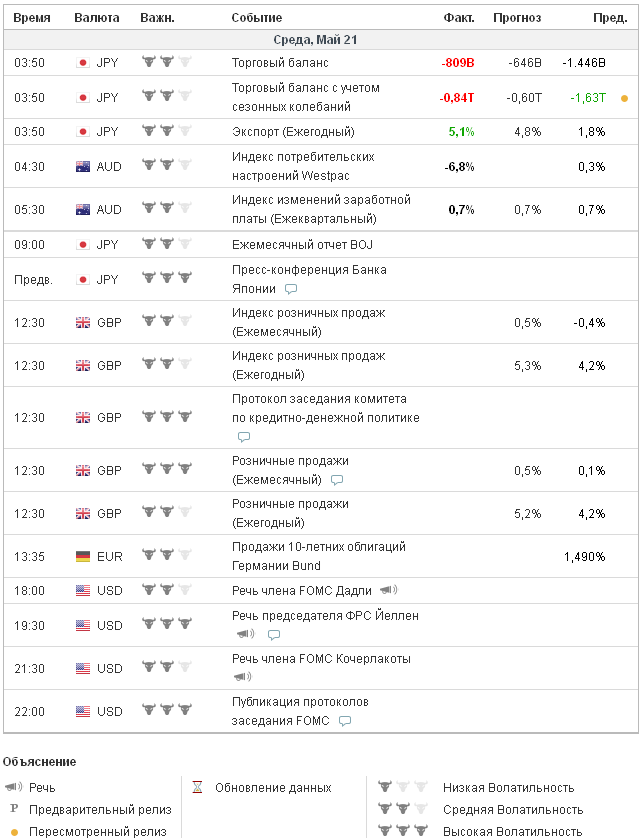Open comments for FOMC minutes publication

[x=345, y=721]
